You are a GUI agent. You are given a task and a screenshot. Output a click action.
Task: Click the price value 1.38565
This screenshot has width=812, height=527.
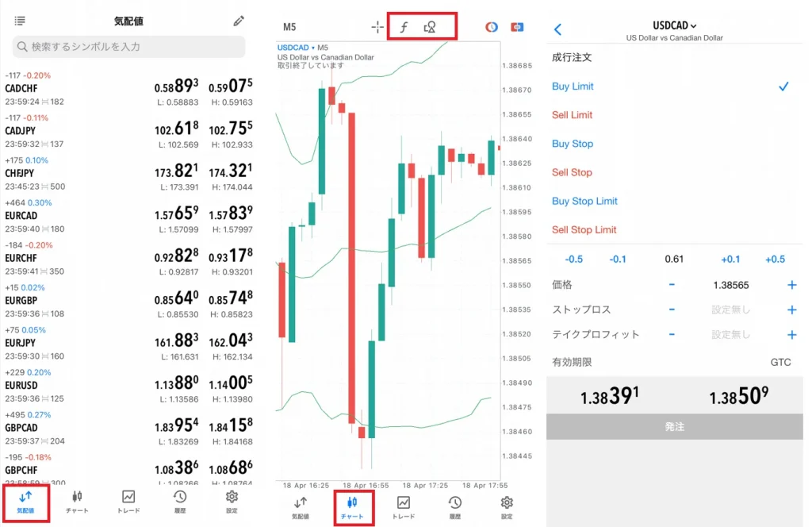(730, 285)
